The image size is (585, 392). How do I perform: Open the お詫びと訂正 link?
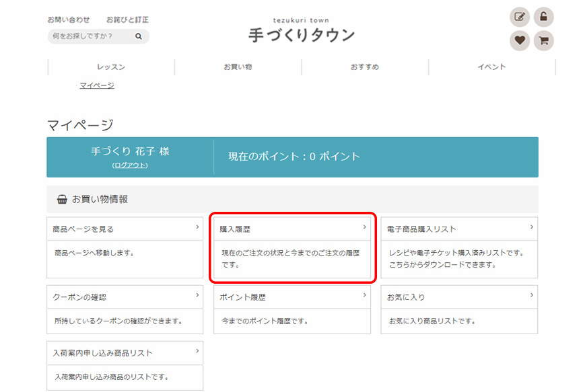click(127, 20)
